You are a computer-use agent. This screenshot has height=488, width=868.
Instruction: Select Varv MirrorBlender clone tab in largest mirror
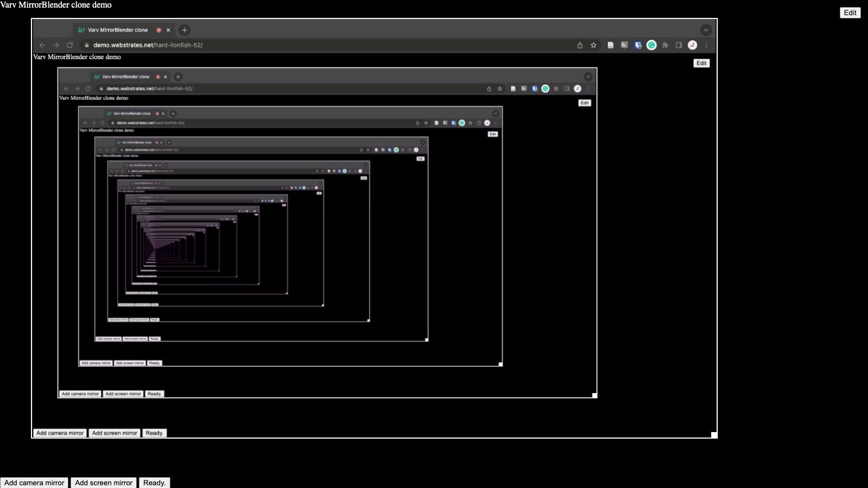[x=118, y=30]
